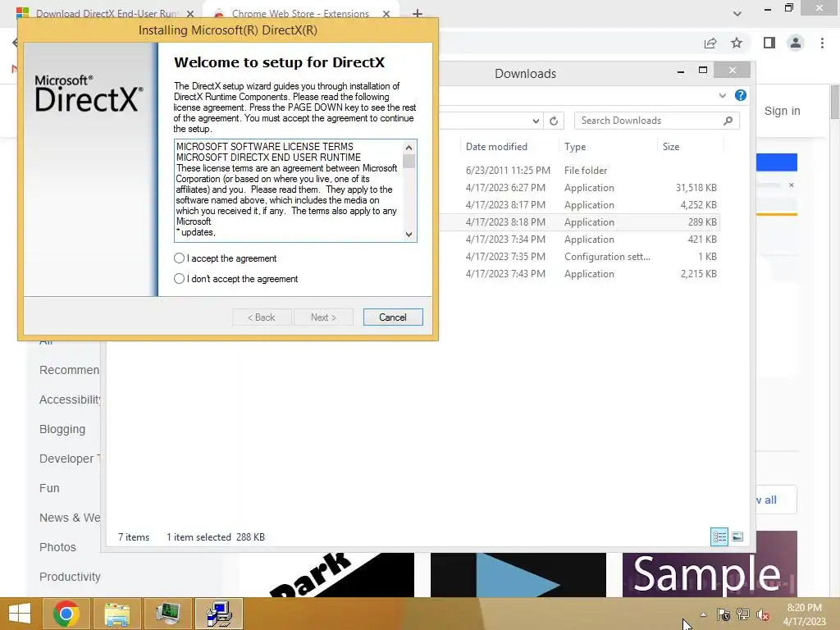Select the 2,215 KB application row
The height and width of the screenshot is (630, 840).
click(x=578, y=274)
